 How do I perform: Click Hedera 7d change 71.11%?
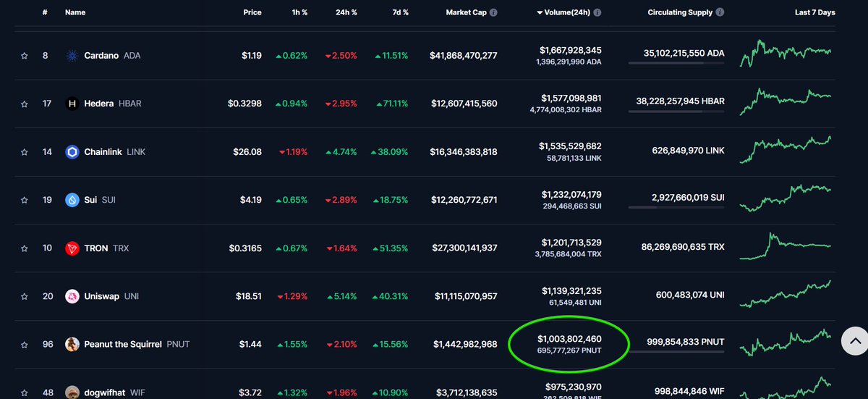coord(391,104)
